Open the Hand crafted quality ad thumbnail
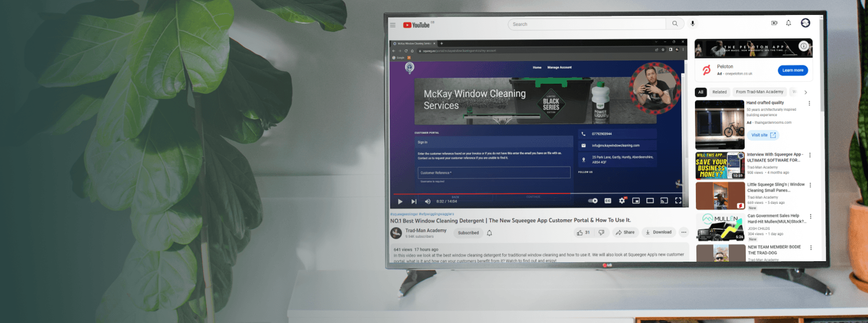 [719, 125]
